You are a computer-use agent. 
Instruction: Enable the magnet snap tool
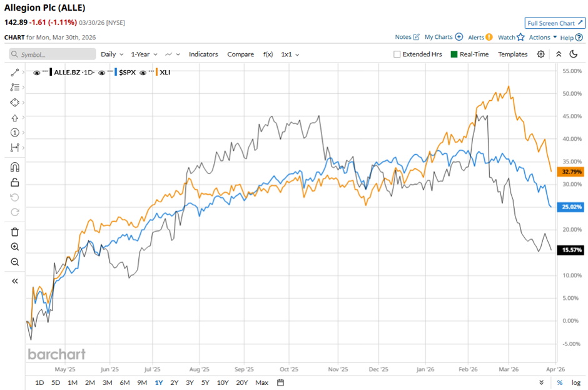click(14, 167)
